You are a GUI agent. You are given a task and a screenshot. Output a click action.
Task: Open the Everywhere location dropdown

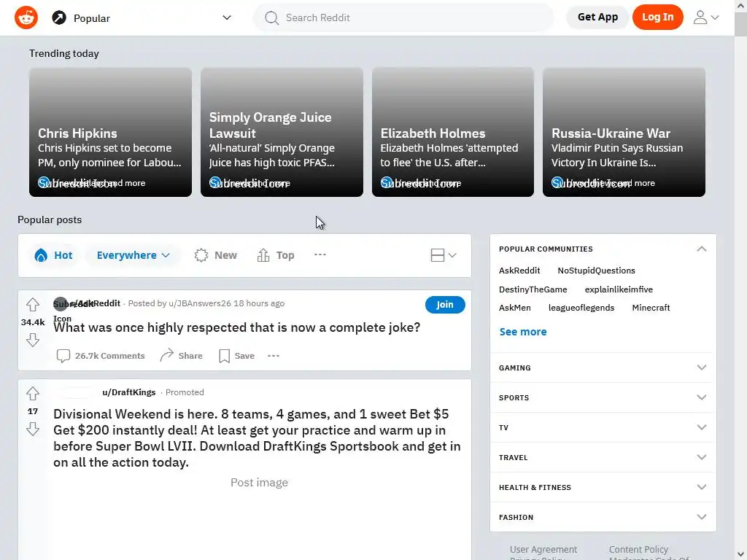pos(133,255)
